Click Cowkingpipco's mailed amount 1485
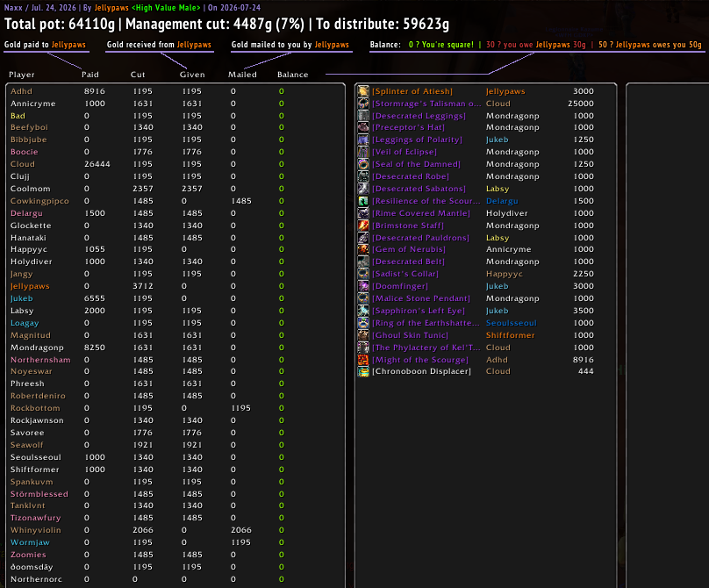This screenshot has width=709, height=588. (241, 201)
